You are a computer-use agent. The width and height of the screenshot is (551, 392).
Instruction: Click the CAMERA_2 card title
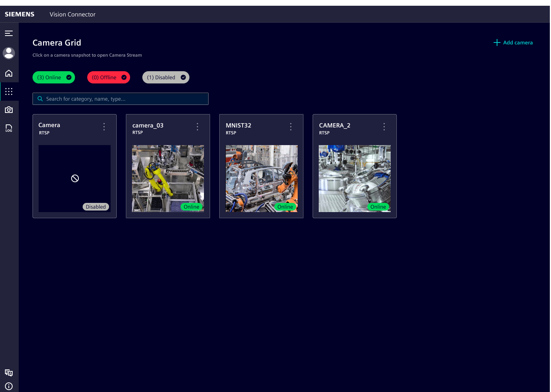[x=335, y=126]
